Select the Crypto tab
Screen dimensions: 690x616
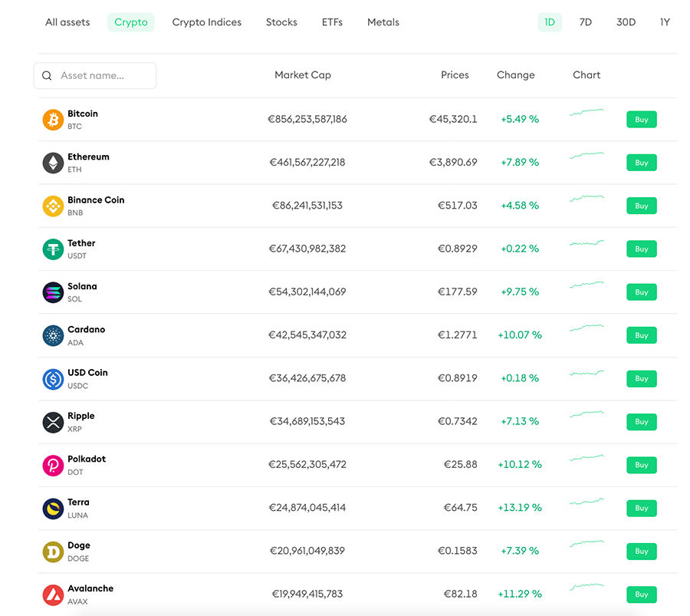[130, 22]
